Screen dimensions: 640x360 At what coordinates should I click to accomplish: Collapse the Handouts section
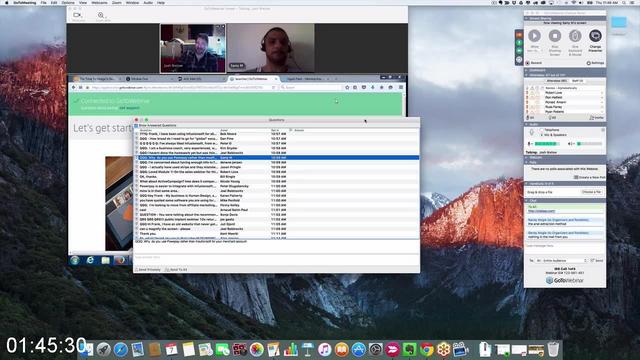pos(527,184)
